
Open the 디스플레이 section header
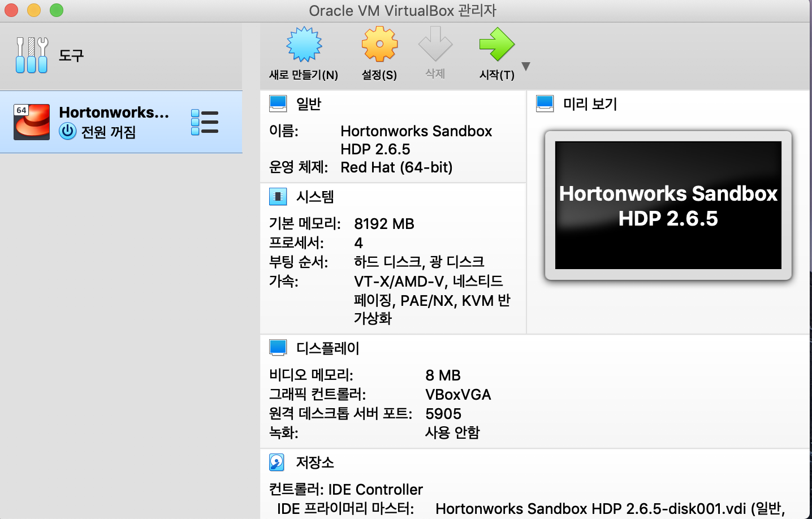click(328, 348)
